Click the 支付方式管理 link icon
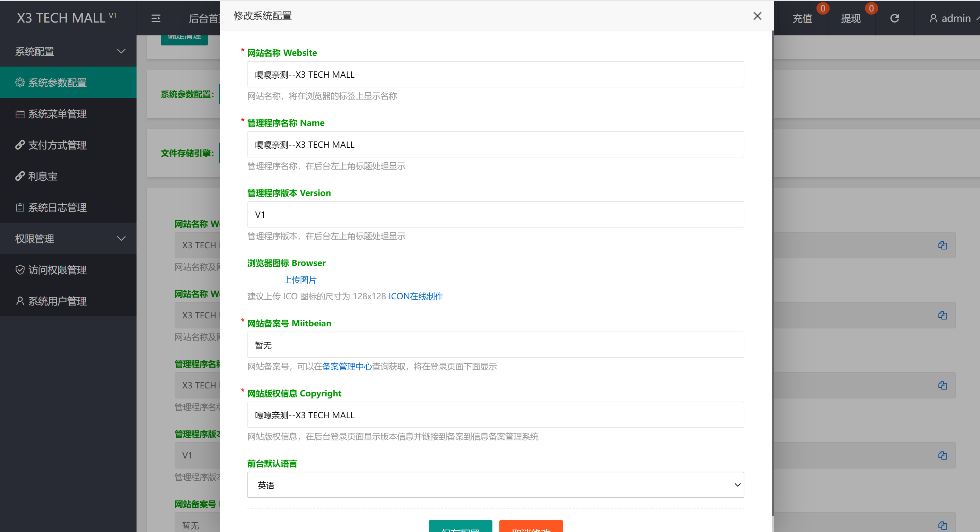 click(x=20, y=145)
